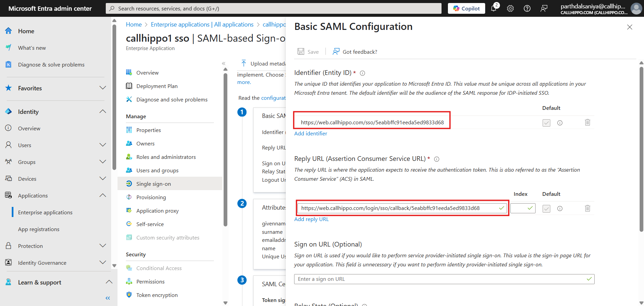
Task: Open App registrations in left navigation
Action: 39,229
